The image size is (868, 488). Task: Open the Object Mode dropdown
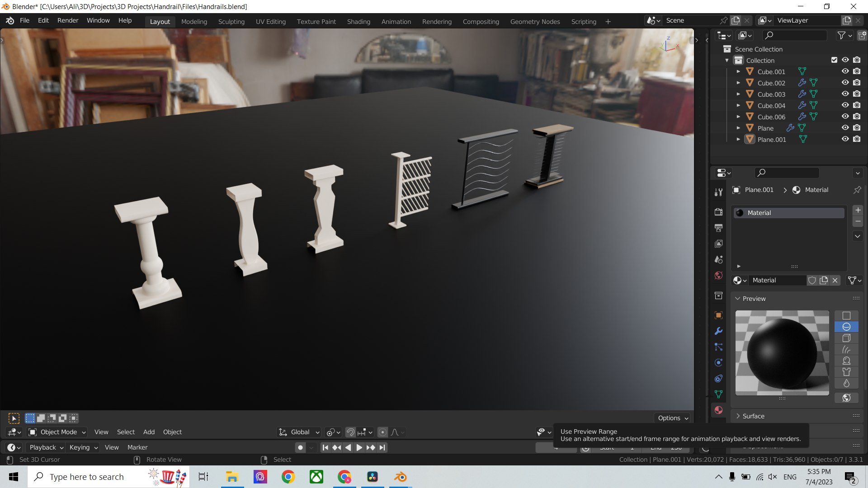(57, 432)
